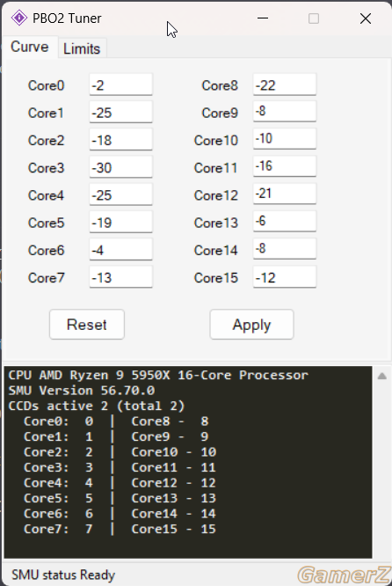
Task: Select the Core0 offset field
Action: pyautogui.click(x=120, y=84)
